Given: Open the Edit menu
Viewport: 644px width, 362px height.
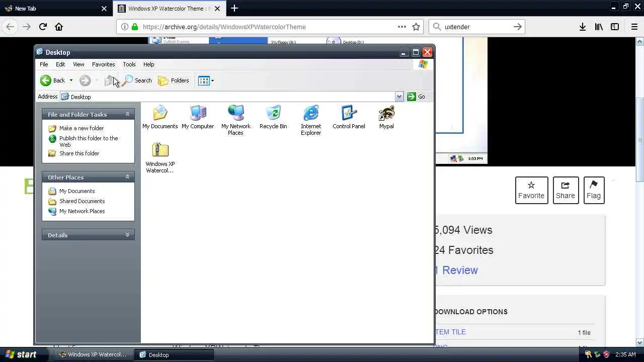Looking at the screenshot, I should [60, 64].
